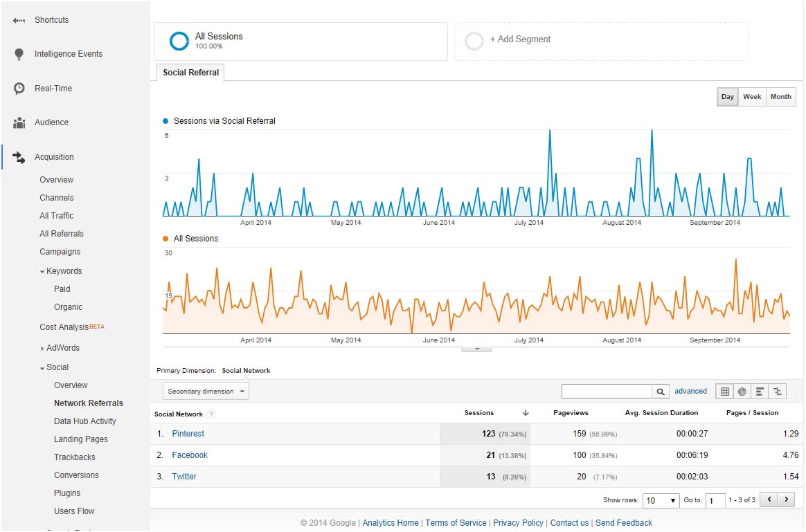The width and height of the screenshot is (806, 532).
Task: Open the Show rows dropdown
Action: point(661,500)
